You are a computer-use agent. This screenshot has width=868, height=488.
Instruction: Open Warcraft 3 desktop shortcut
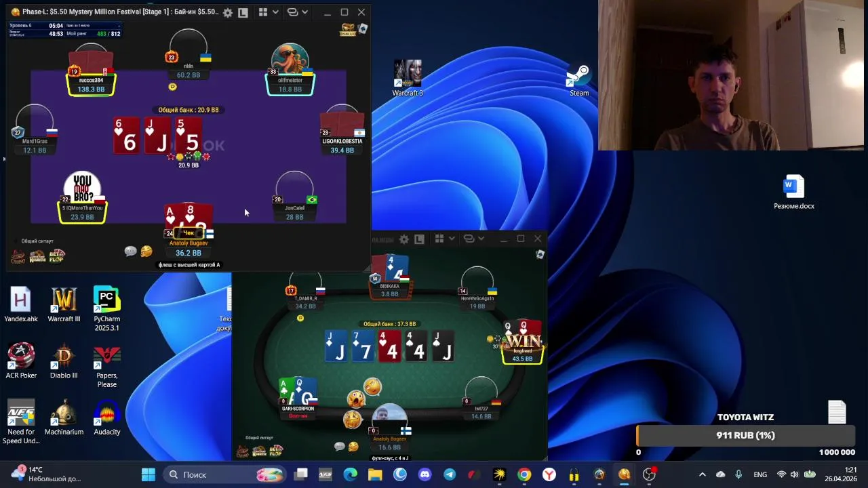[x=408, y=78]
